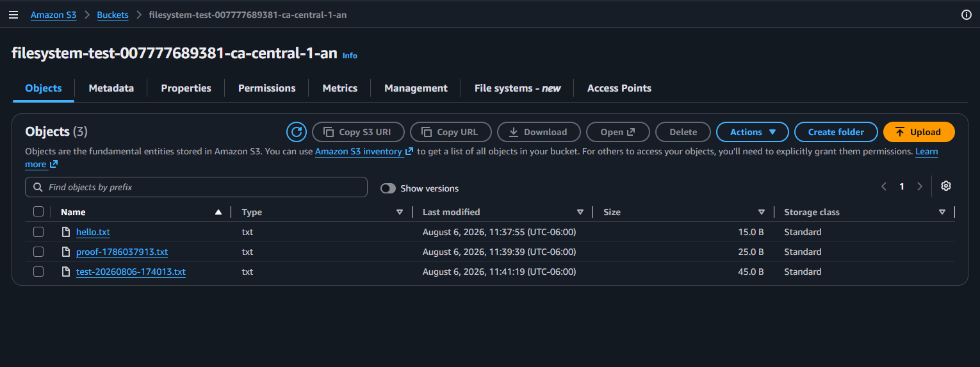Image resolution: width=980 pixels, height=367 pixels.
Task: Open the test-20260806-174013.txt object link
Action: coord(131,272)
